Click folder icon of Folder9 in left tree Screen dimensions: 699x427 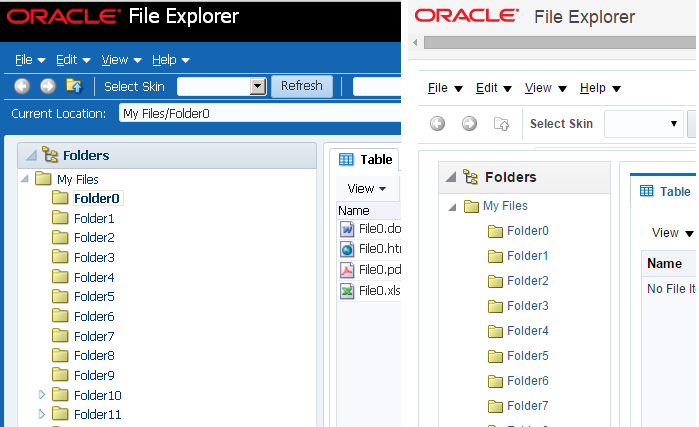(x=60, y=374)
